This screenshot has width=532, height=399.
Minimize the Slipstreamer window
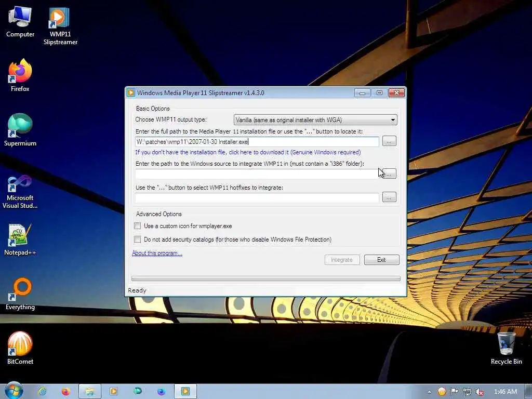point(362,92)
